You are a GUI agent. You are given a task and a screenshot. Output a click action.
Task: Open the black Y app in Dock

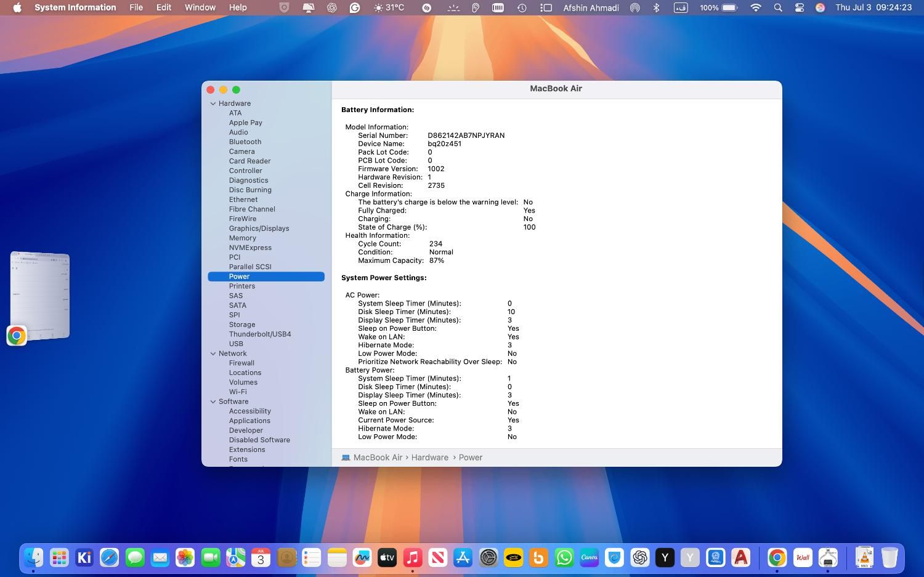[x=665, y=558]
